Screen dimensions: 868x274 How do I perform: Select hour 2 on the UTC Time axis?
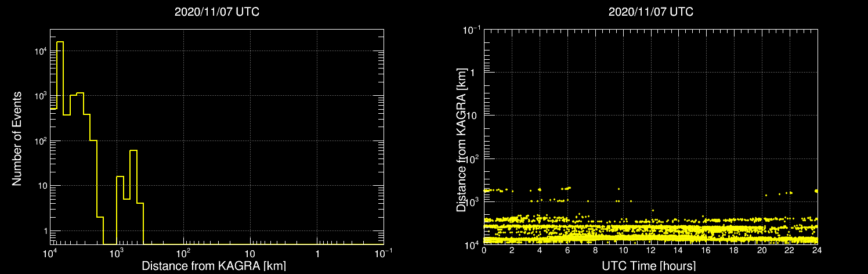click(x=512, y=251)
